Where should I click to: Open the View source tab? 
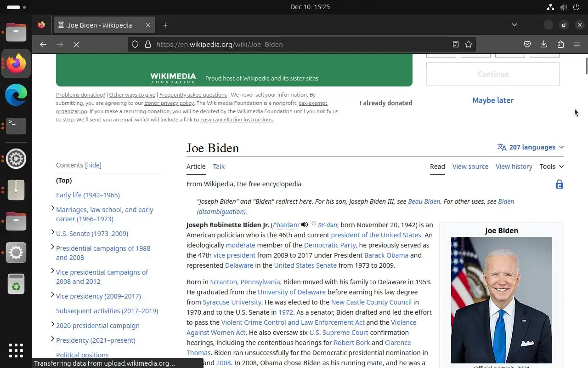[x=470, y=167]
